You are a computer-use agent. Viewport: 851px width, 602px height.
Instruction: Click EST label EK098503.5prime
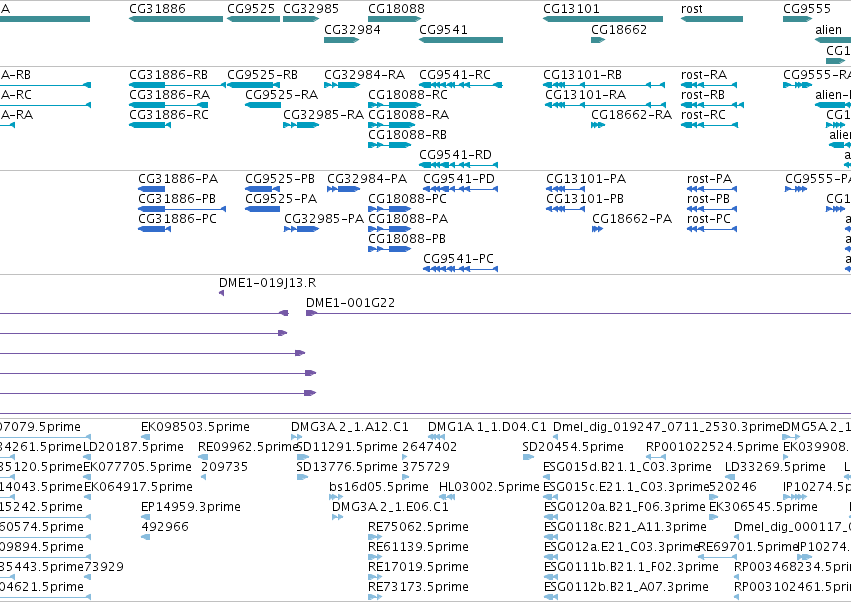coord(195,427)
